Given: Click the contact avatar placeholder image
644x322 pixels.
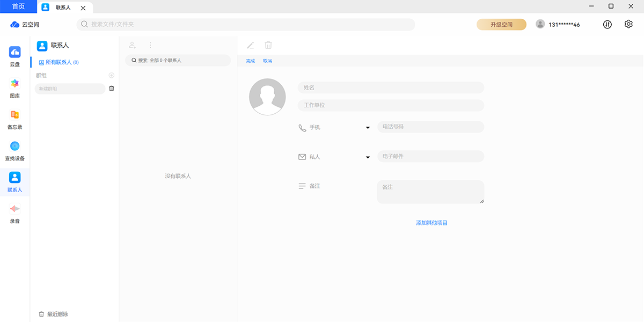Looking at the screenshot, I should click(267, 97).
